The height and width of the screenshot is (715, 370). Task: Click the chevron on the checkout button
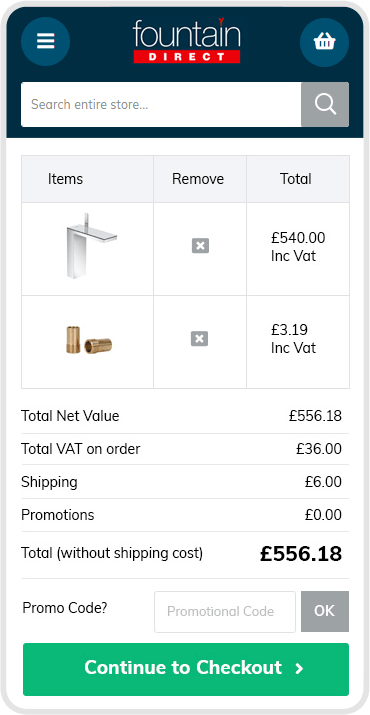point(299,669)
